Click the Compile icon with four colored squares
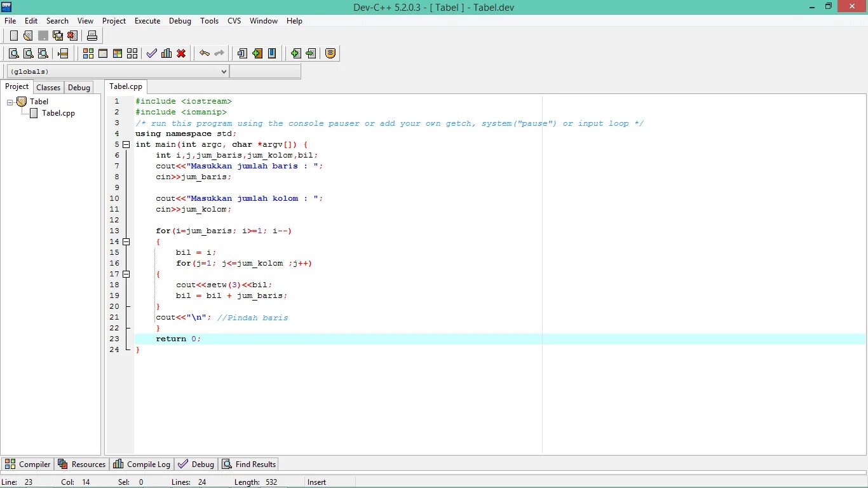The height and width of the screenshot is (488, 868). point(88,53)
